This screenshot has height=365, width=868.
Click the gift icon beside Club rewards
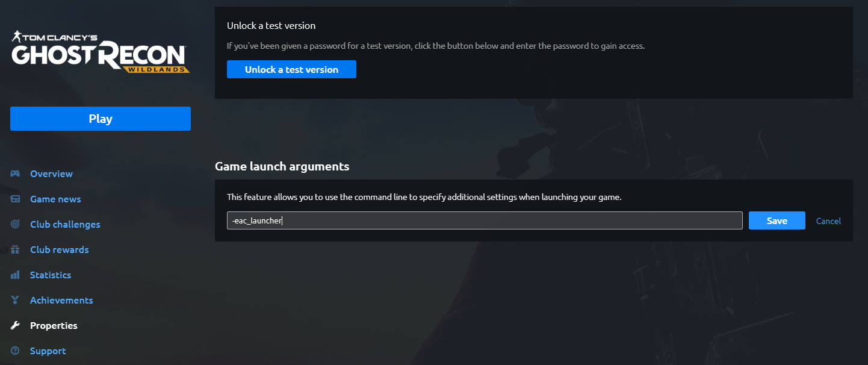point(15,249)
